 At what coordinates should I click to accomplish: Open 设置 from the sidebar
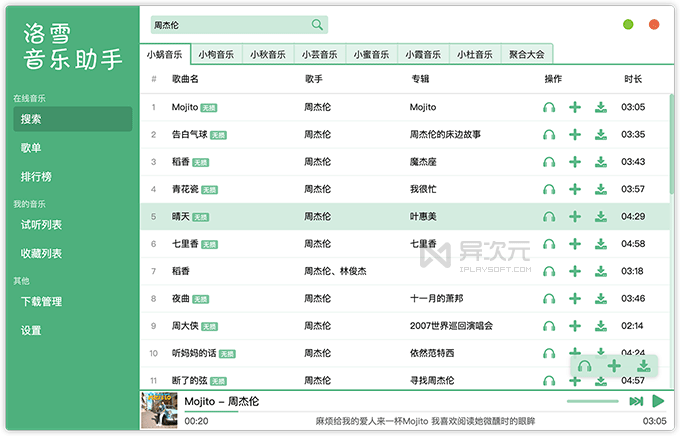pos(31,330)
